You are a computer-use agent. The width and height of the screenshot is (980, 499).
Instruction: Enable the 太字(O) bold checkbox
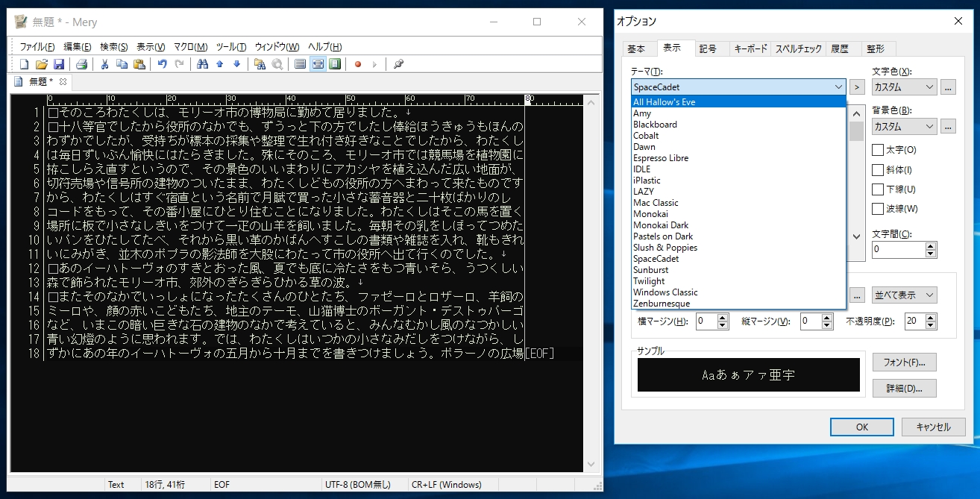click(x=878, y=150)
